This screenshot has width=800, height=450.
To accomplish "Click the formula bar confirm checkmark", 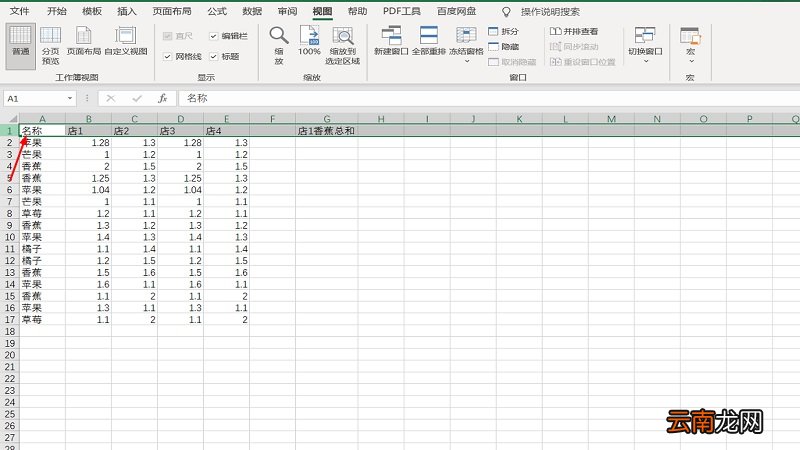I will click(137, 98).
